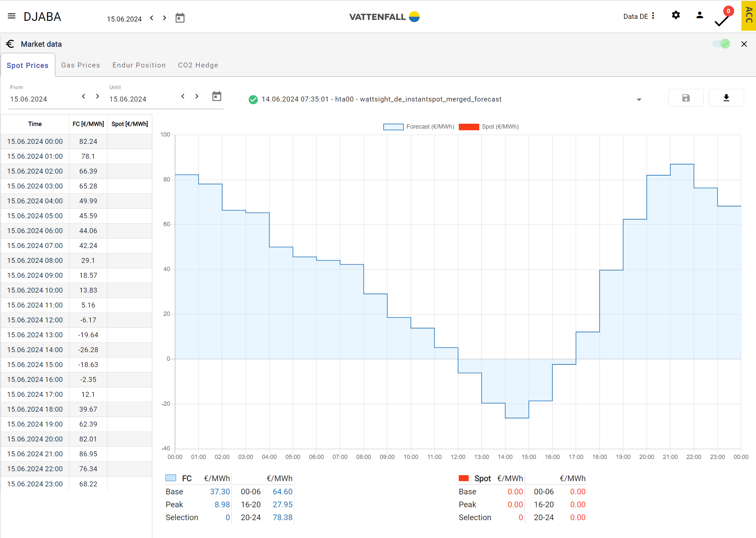Switch to the Gas Prices tab
Viewport: 756px width, 538px height.
tap(80, 65)
